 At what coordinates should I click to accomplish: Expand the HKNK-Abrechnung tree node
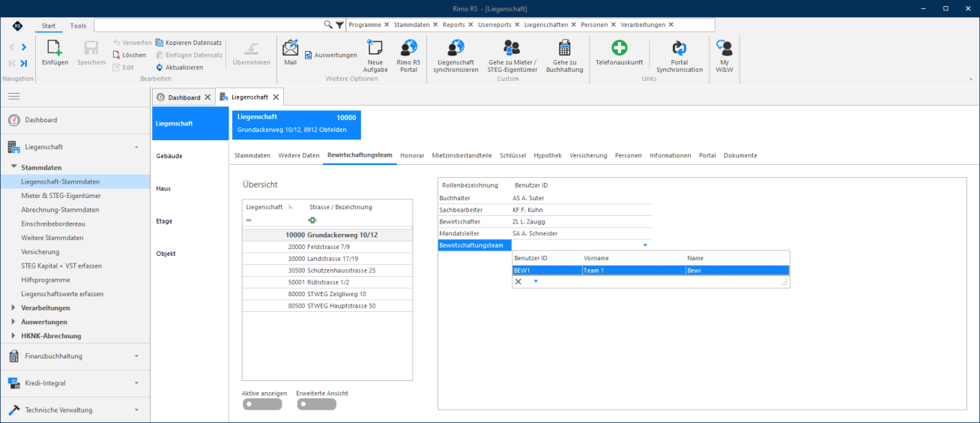[x=13, y=336]
